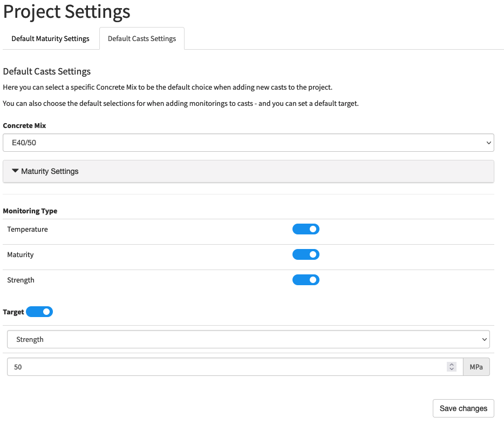Image resolution: width=504 pixels, height=424 pixels.
Task: Select the Default Casts Settings tab
Action: pyautogui.click(x=142, y=38)
